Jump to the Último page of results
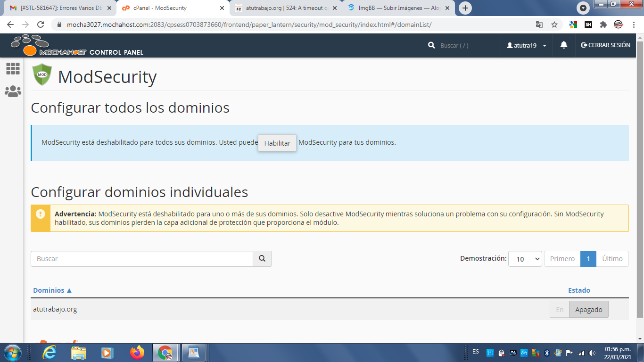Screen dimensions: 644x362 (x=612, y=259)
